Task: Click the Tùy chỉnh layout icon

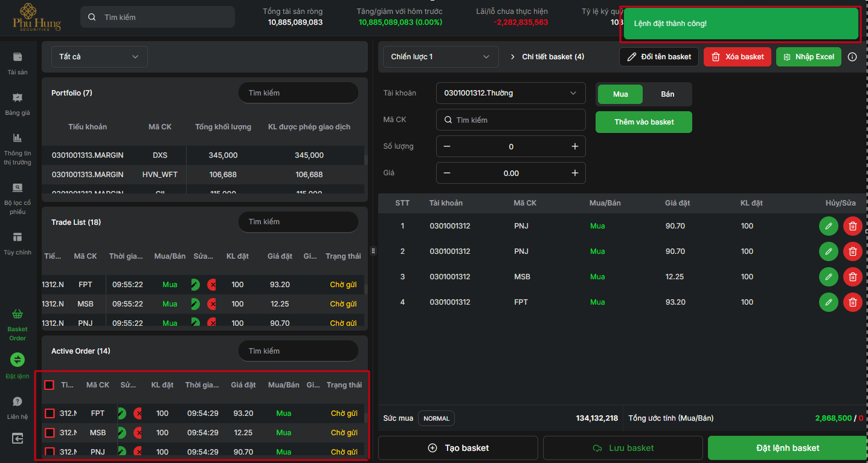Action: coord(18,237)
